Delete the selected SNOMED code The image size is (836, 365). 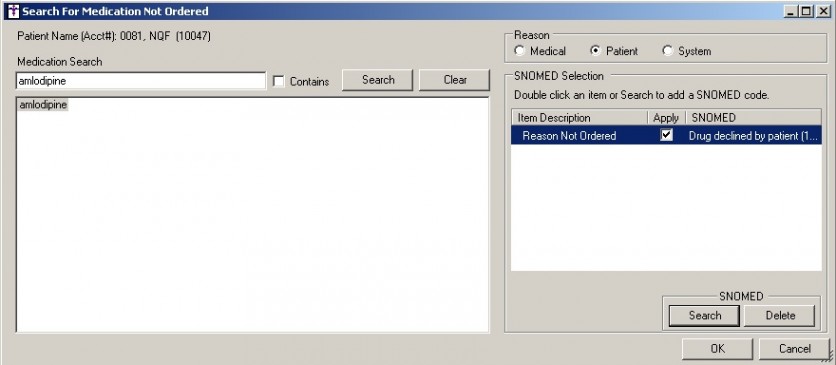click(780, 315)
